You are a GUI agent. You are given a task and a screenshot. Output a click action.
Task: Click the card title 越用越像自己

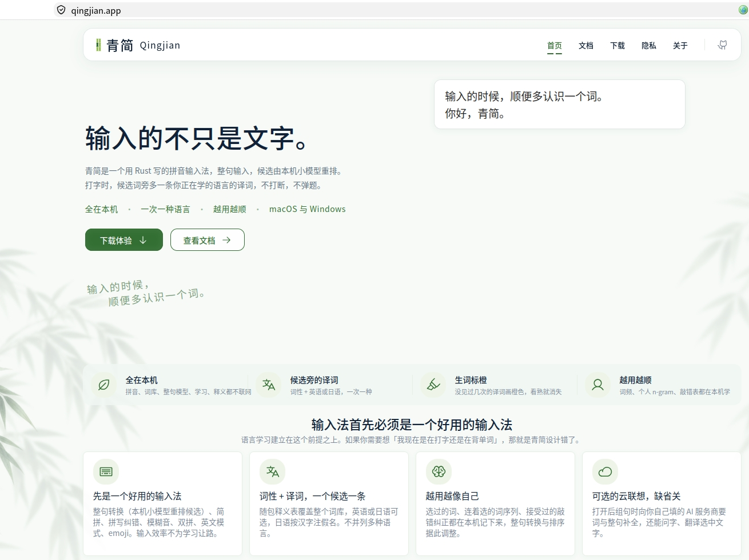tap(452, 496)
